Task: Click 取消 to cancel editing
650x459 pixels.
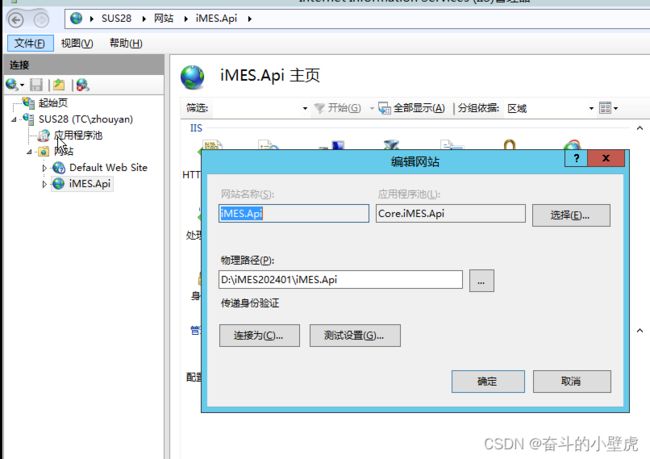Action: [571, 381]
